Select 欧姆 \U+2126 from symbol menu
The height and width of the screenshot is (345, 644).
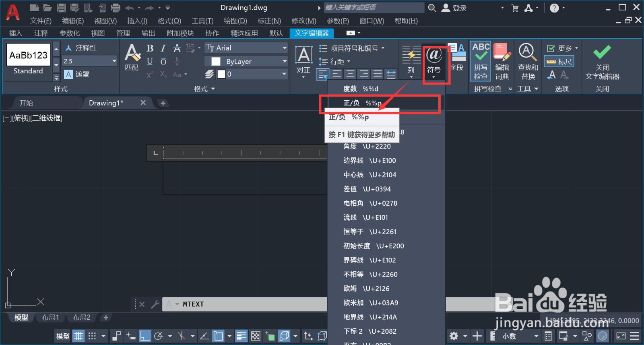click(x=386, y=289)
